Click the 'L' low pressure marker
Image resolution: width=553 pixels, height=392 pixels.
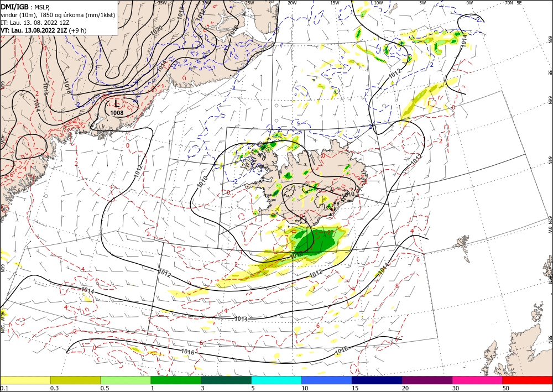(117, 103)
